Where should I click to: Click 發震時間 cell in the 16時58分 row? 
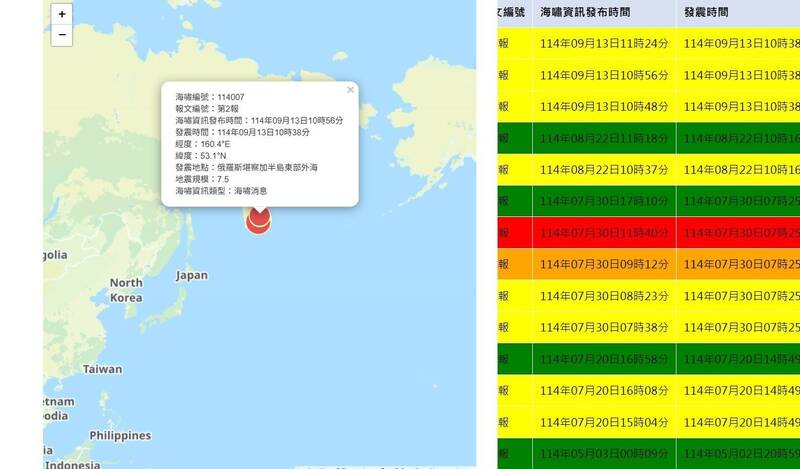tap(738, 359)
